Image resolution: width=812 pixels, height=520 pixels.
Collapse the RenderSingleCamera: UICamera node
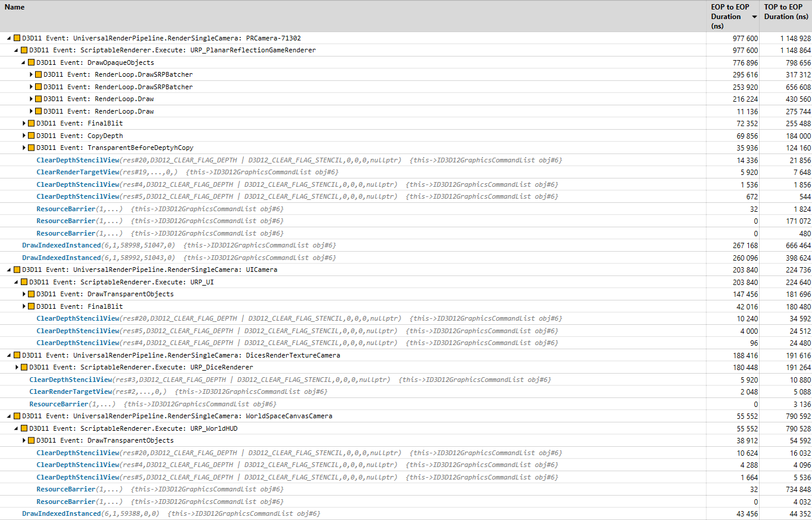coord(8,270)
